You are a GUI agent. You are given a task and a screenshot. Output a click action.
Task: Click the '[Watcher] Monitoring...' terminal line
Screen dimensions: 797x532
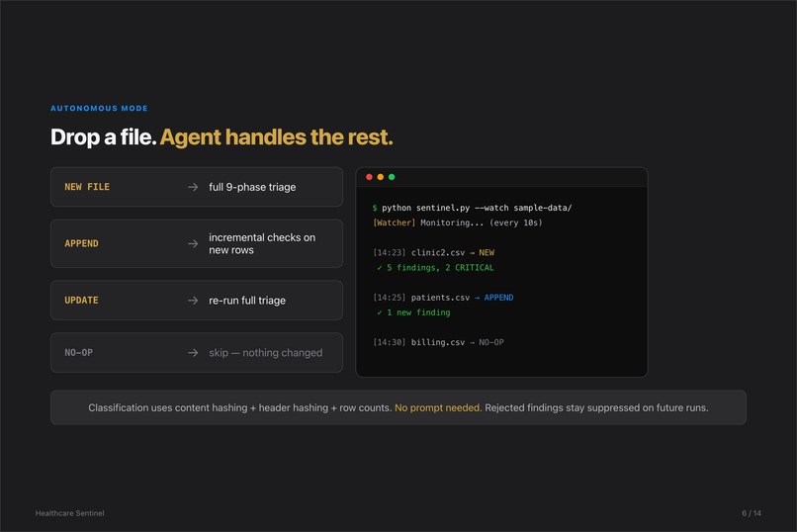(458, 222)
